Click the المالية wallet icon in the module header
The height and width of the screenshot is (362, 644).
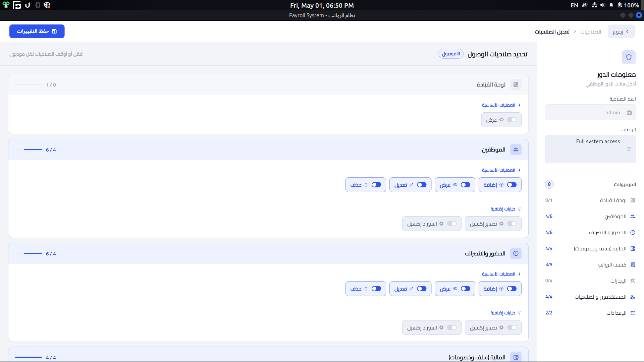[x=516, y=357]
